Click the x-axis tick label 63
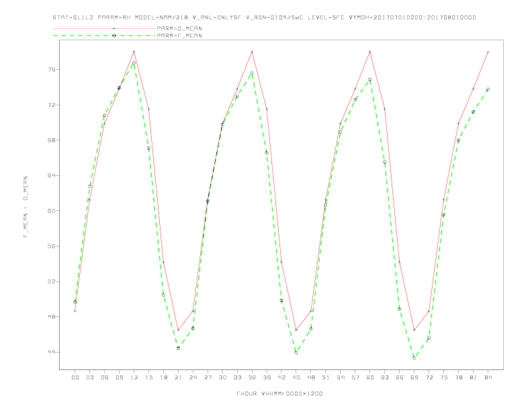This screenshot has width=532, height=411. pos(385,377)
